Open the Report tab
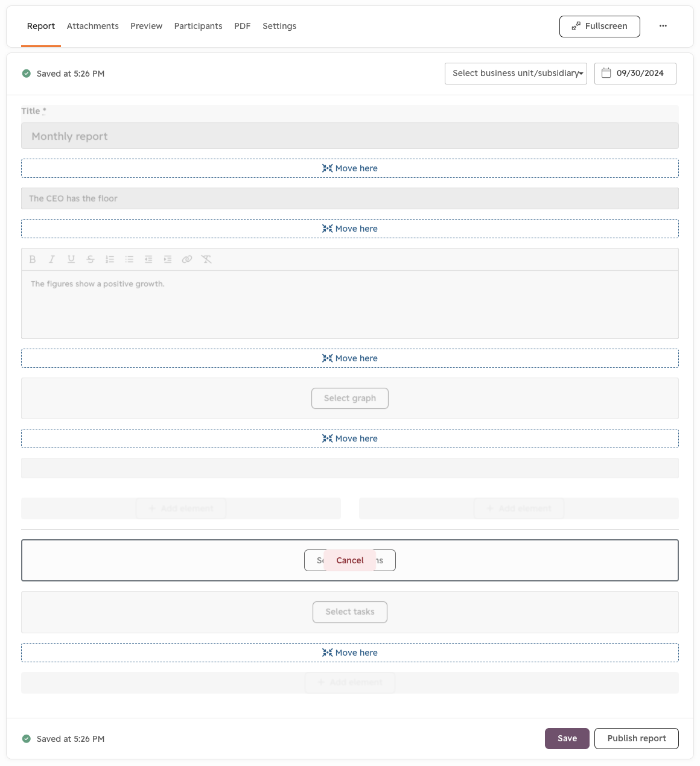The image size is (700, 766). point(41,26)
